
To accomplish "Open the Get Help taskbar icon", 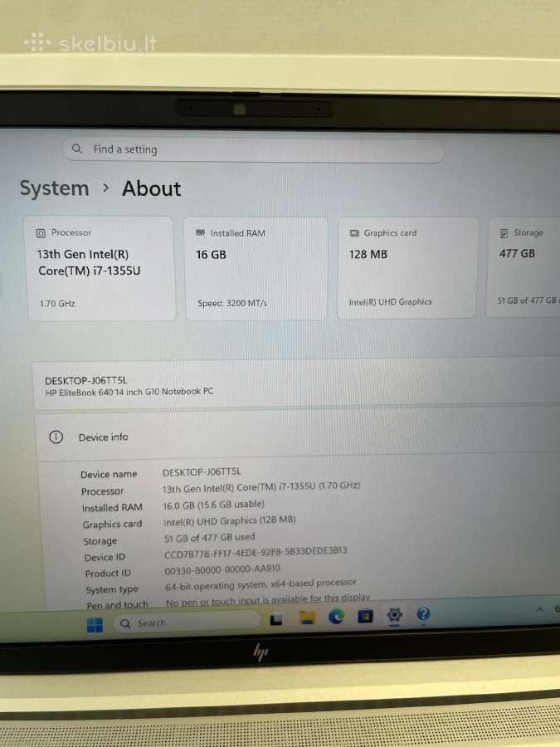I will [423, 613].
